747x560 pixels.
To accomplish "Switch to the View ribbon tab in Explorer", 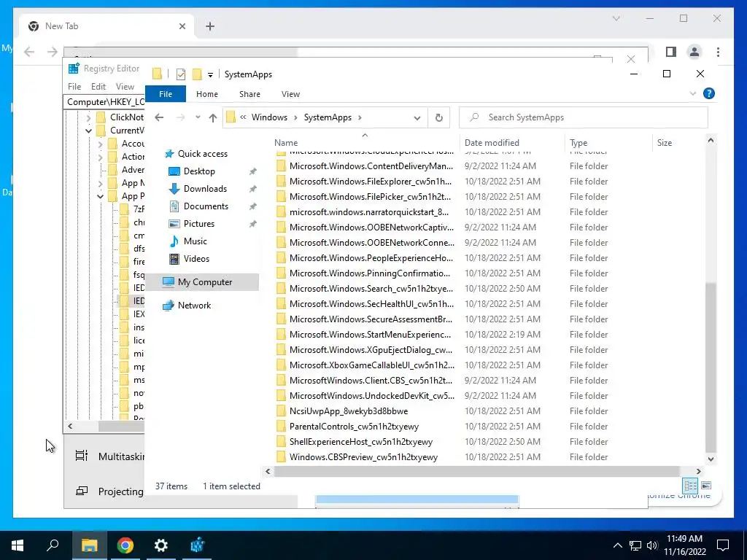I will point(290,94).
